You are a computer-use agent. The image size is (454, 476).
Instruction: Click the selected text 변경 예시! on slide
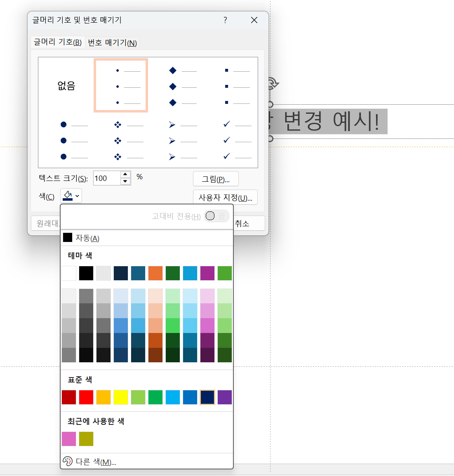(332, 121)
